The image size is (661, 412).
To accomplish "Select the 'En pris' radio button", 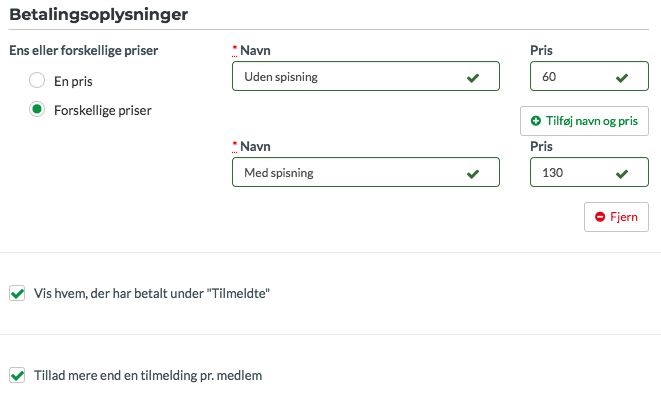I will coord(37,80).
